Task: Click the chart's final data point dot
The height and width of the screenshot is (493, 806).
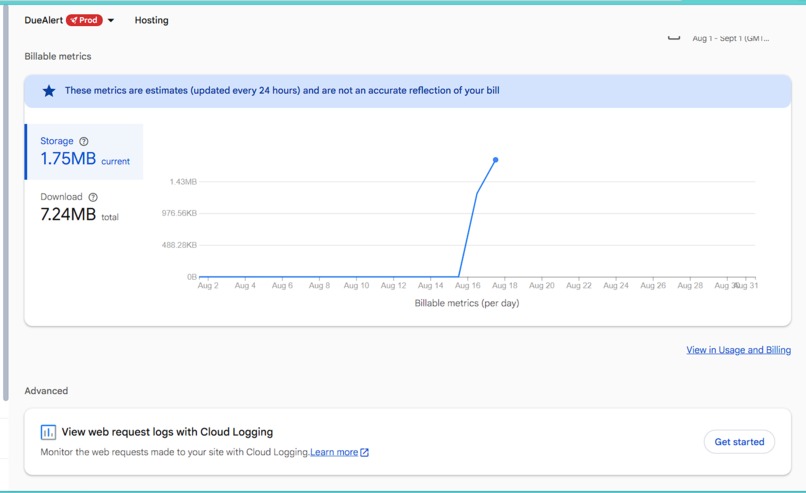Action: click(496, 160)
